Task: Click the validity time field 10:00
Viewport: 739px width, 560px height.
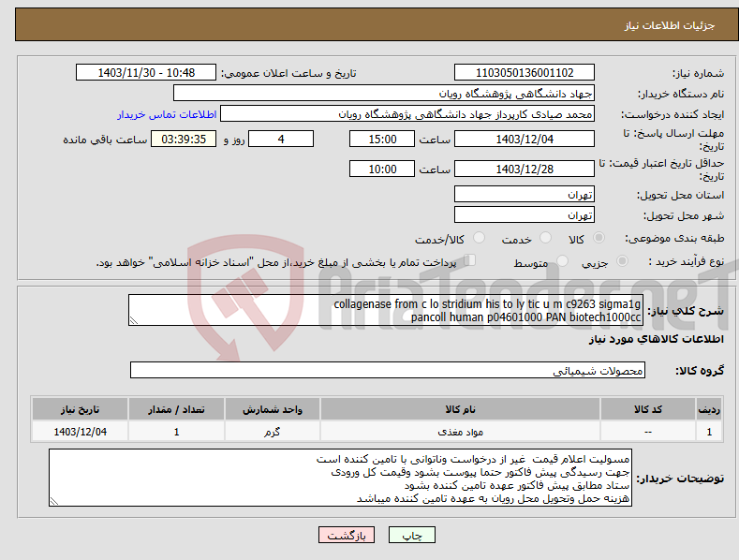Action: point(382,169)
